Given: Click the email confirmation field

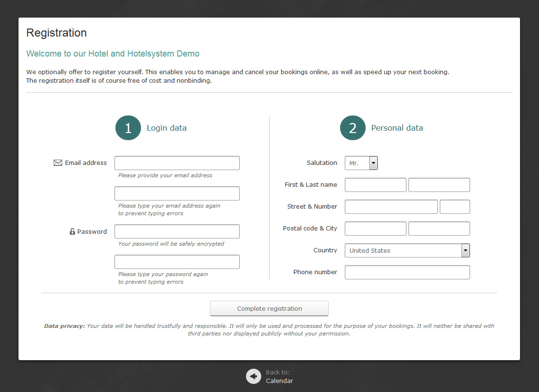Looking at the screenshot, I should (x=177, y=193).
